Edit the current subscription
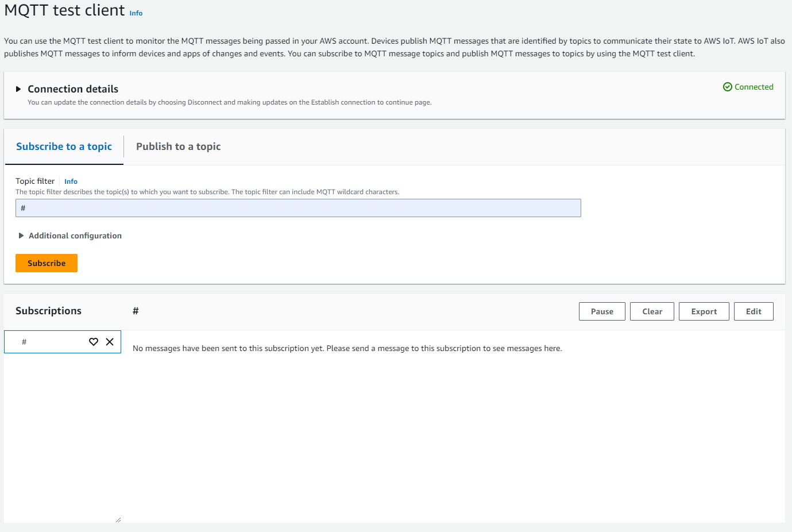This screenshot has width=792, height=532. [x=754, y=311]
